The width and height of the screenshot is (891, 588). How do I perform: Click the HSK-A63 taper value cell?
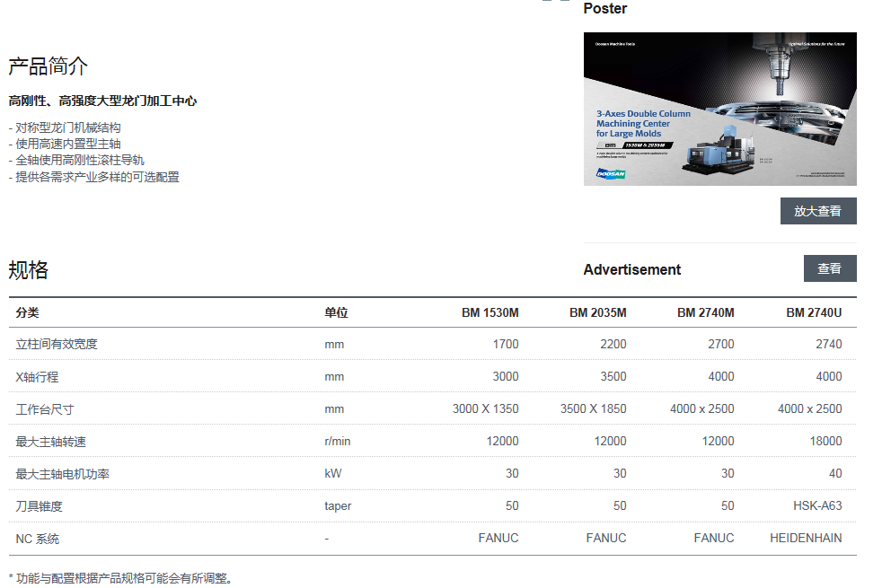click(x=817, y=505)
